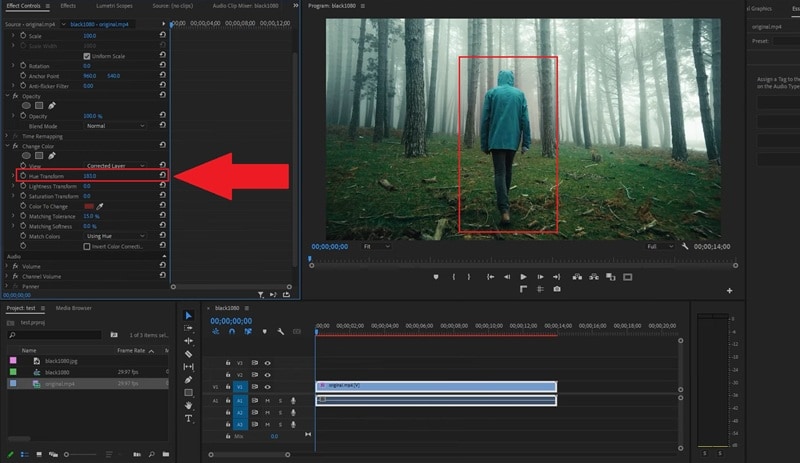Export a frame with the camera icon
This screenshot has width=800, height=463.
coord(557,289)
